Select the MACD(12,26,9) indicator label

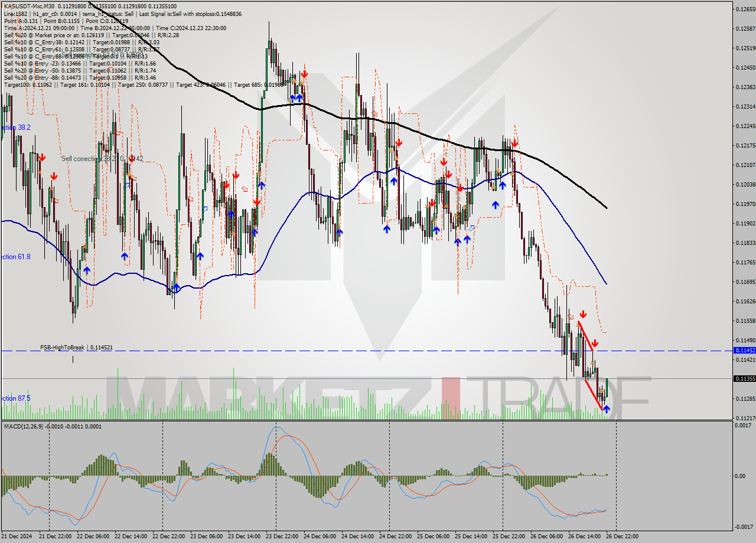53,426
